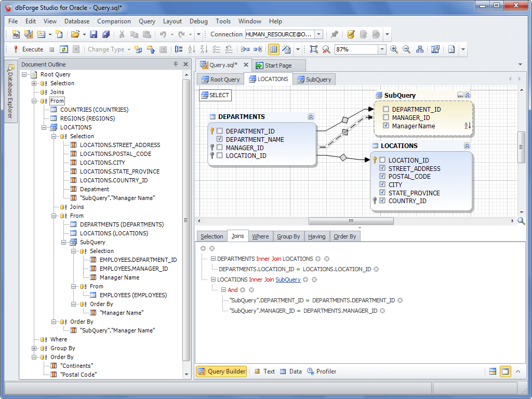This screenshot has height=399, width=532.
Task: Zoom in on the query diagram
Action: tap(393, 49)
